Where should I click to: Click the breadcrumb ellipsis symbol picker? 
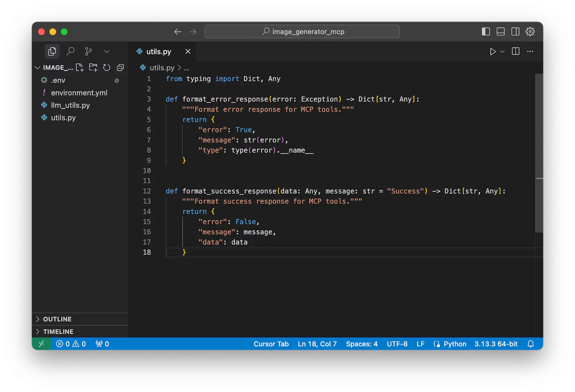tap(187, 68)
